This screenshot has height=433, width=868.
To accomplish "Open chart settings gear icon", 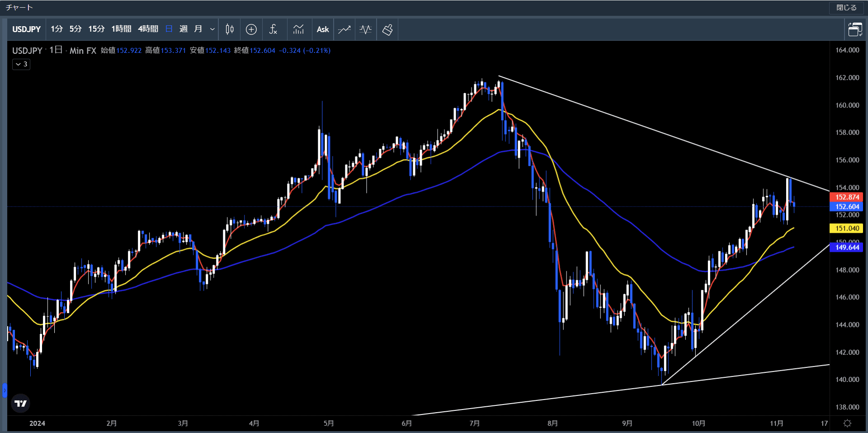I will (x=848, y=424).
